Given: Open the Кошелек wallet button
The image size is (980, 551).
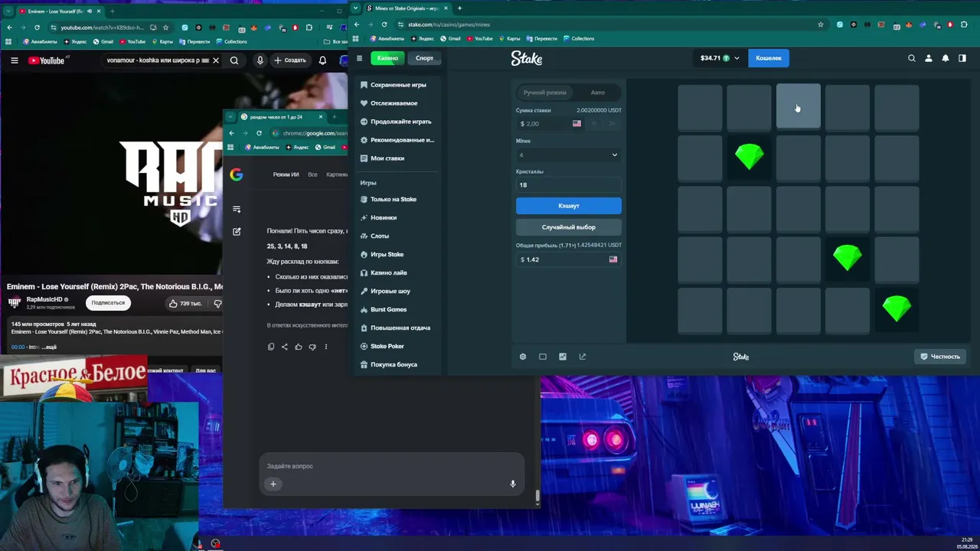Looking at the screenshot, I should click(x=769, y=58).
